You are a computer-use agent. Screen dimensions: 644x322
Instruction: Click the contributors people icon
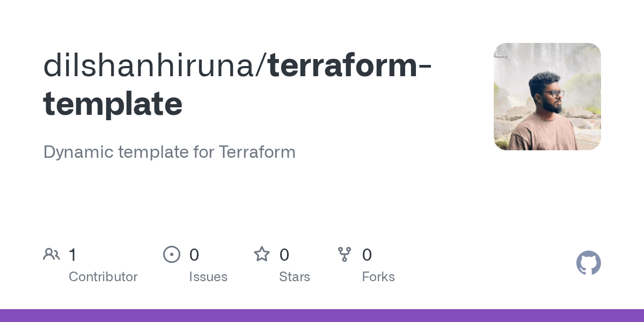(52, 254)
